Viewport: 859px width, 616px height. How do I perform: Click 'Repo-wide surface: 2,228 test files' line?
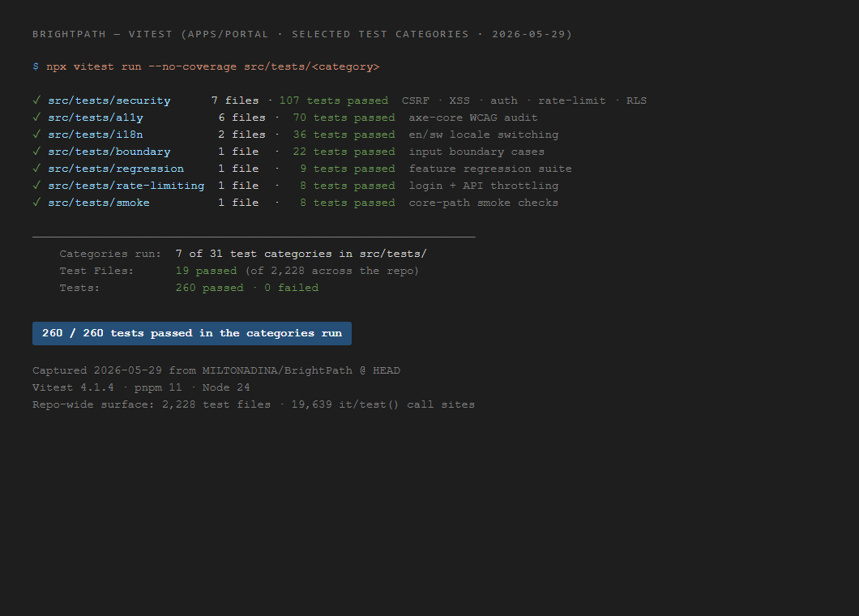[x=254, y=404]
